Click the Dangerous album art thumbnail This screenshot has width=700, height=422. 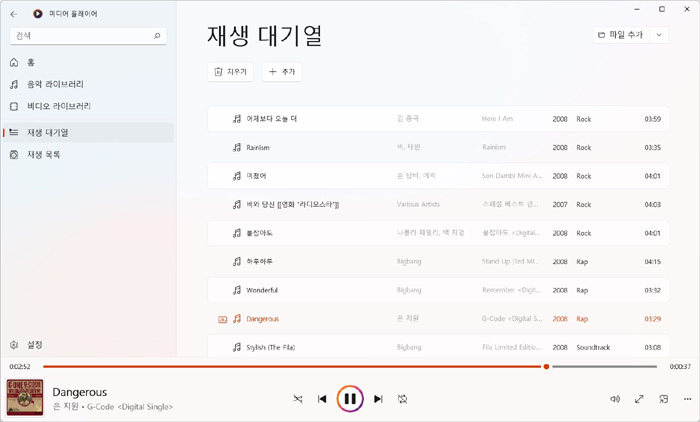[25, 397]
